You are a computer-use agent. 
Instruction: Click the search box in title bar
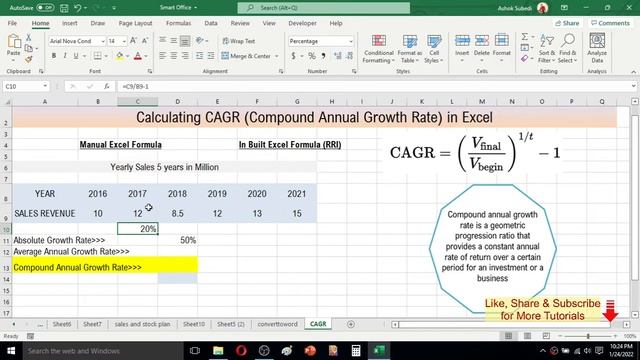click(x=324, y=8)
